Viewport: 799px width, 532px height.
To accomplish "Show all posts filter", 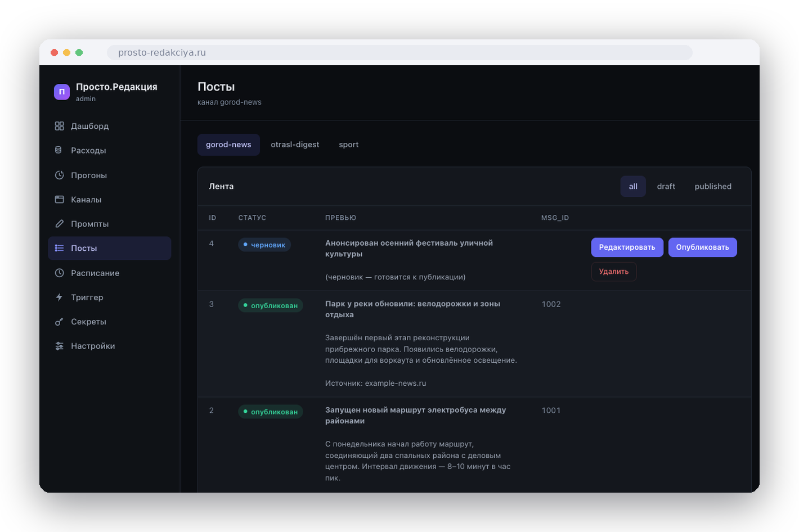I will [633, 186].
